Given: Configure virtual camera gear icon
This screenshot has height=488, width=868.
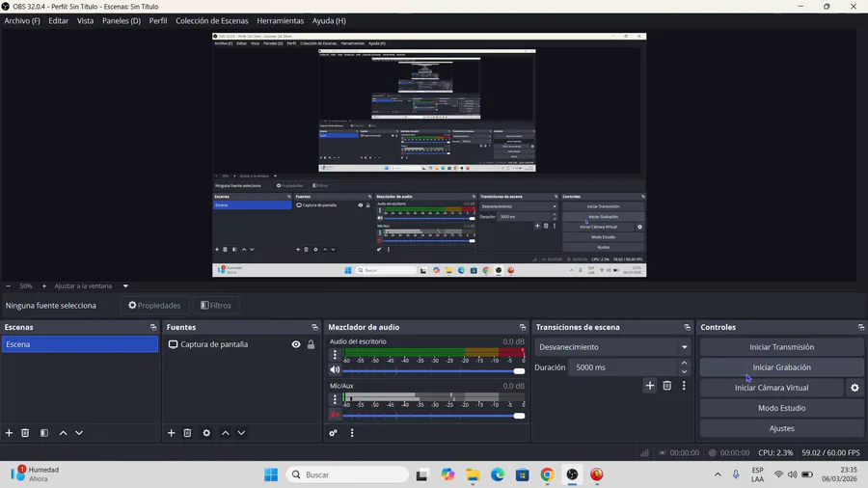Looking at the screenshot, I should [x=854, y=388].
